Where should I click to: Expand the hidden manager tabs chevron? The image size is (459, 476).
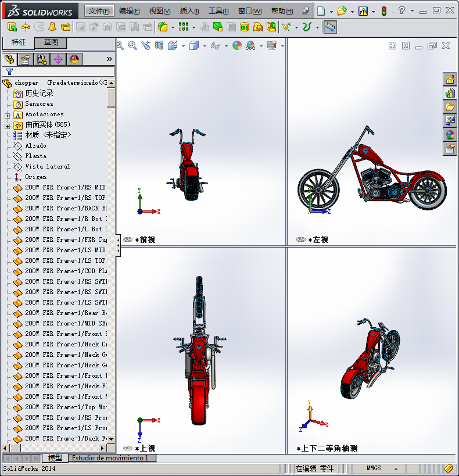click(109, 59)
